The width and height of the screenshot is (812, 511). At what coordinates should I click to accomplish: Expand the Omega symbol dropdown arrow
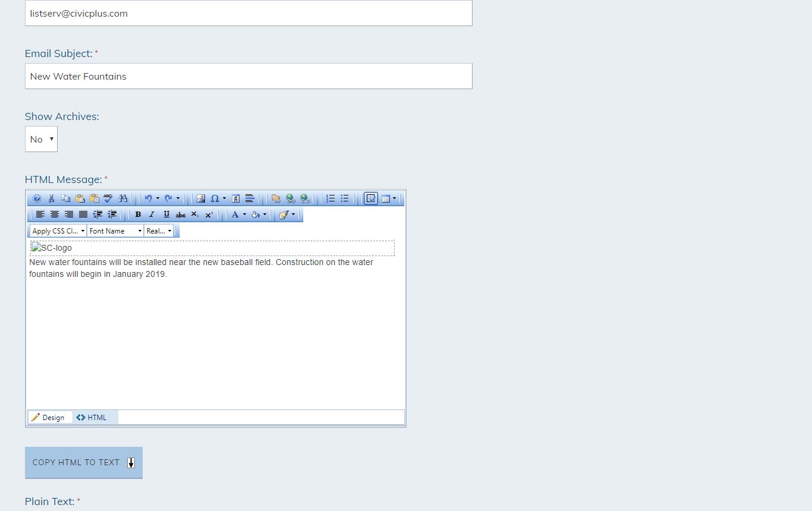(x=224, y=198)
